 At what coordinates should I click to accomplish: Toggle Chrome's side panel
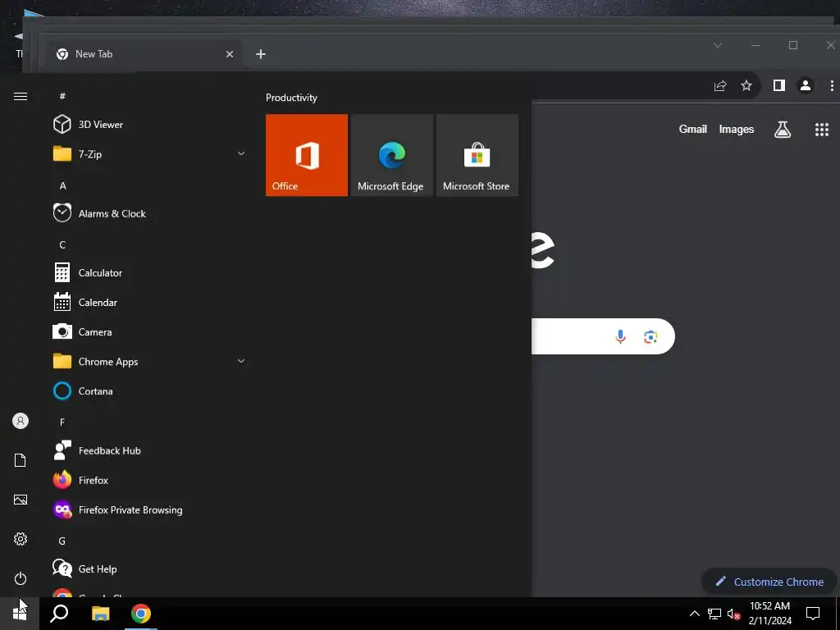(779, 85)
